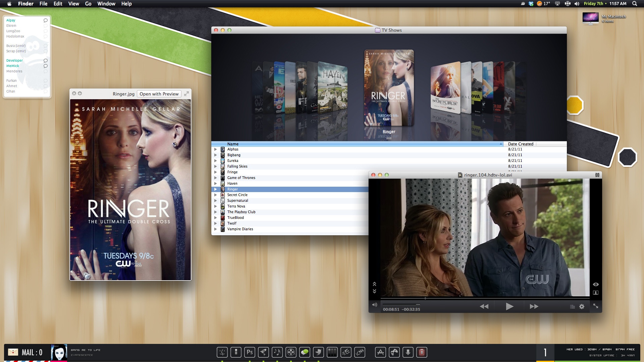Open the grid launcher dock icon
The height and width of the screenshot is (362, 644).
332,352
